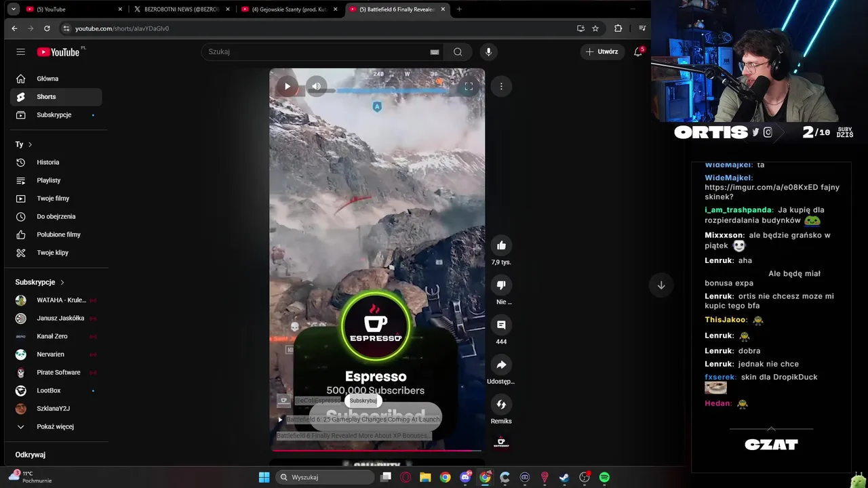Click the Wyszukaj taskbar search box
The height and width of the screenshot is (488, 868).
(x=325, y=477)
